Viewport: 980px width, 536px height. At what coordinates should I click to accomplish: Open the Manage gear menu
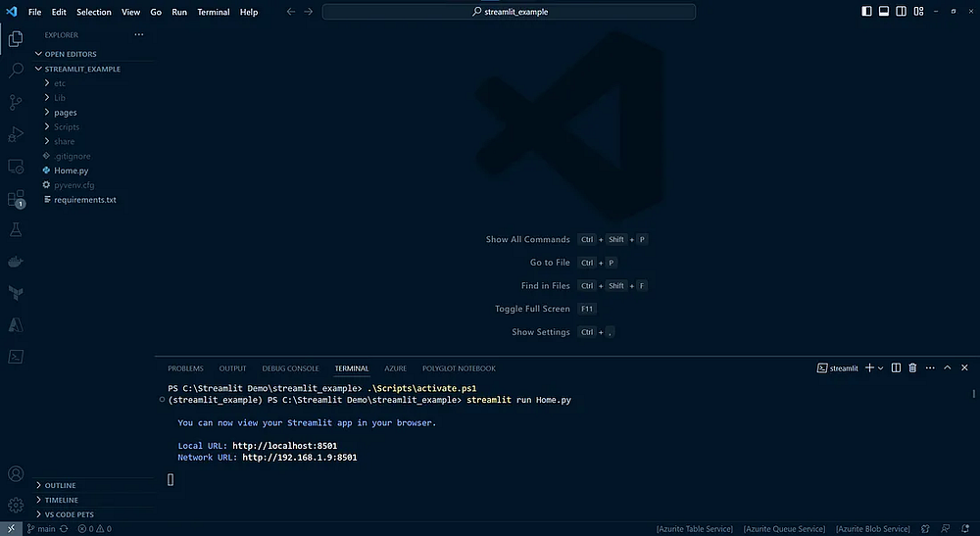[16, 505]
